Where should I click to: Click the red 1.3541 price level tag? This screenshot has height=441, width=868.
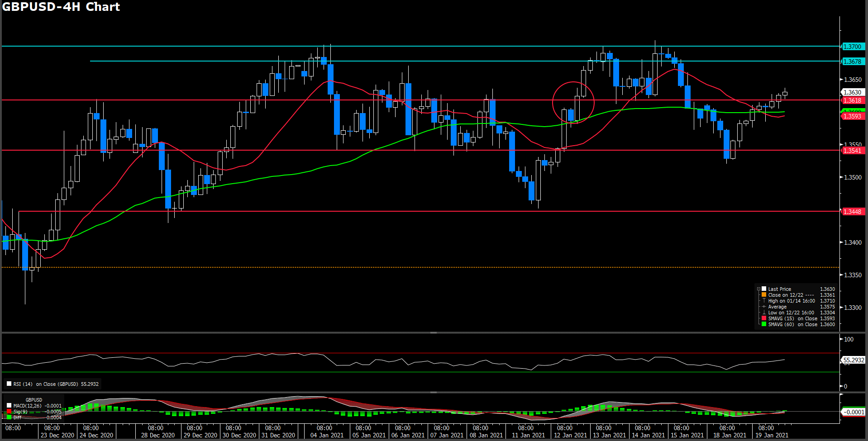click(853, 151)
